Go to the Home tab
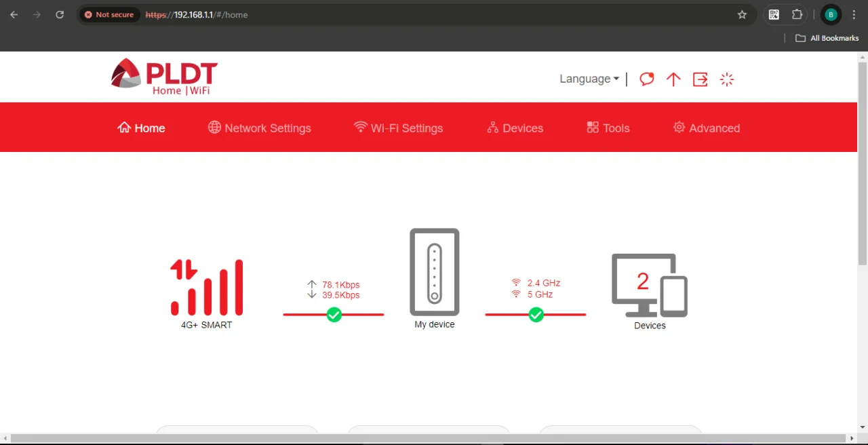Viewport: 868px width, 445px height. 141,128
